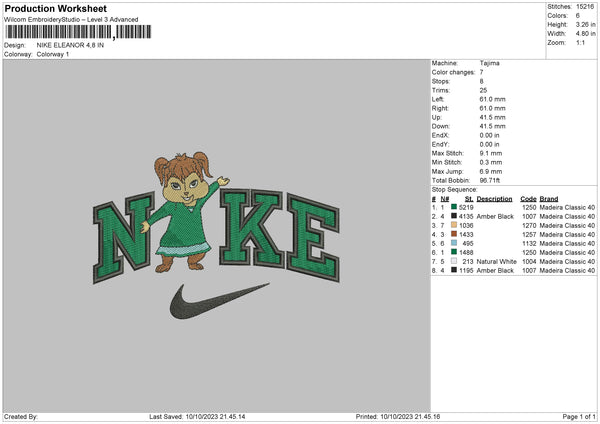Click design name 'NIKE ELEANOR 4,8 IN'

click(70, 45)
